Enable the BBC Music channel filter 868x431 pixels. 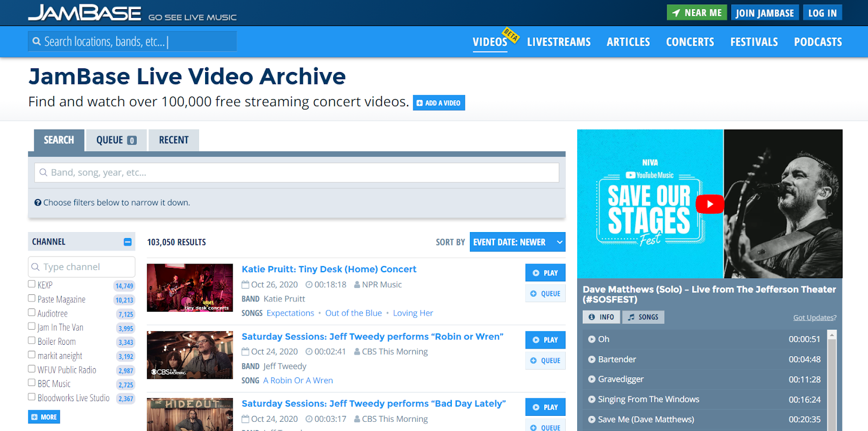click(31, 383)
